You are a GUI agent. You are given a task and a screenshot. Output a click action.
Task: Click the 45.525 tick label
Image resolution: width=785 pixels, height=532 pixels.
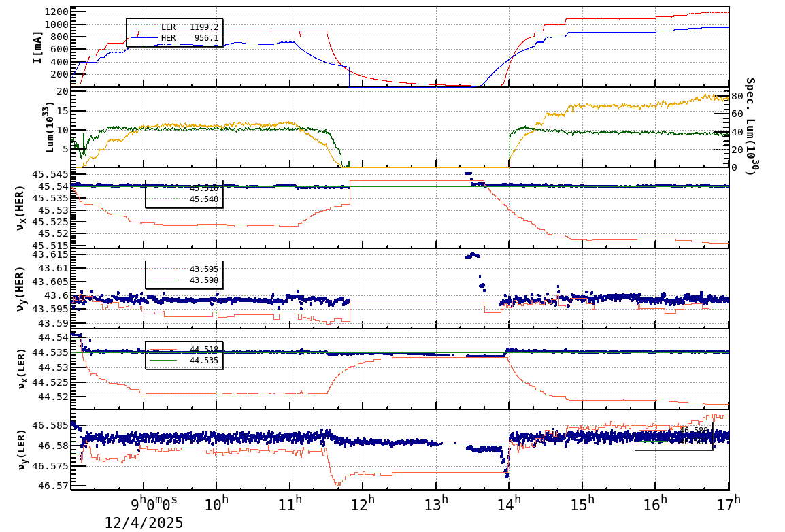pyautogui.click(x=50, y=222)
